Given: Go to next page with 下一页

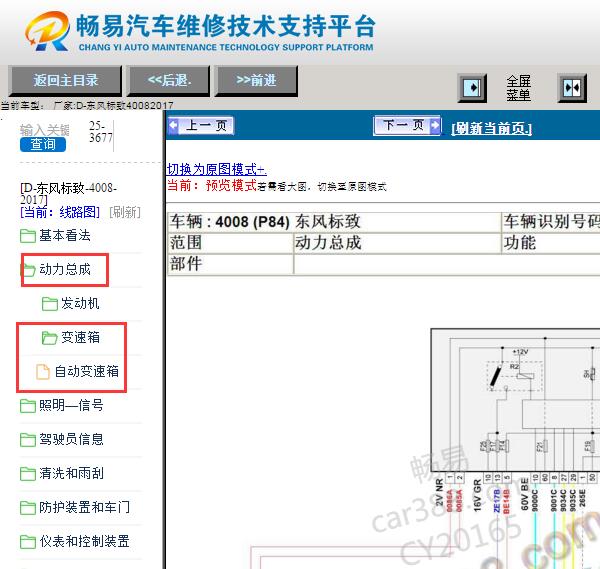Looking at the screenshot, I should coord(407,125).
